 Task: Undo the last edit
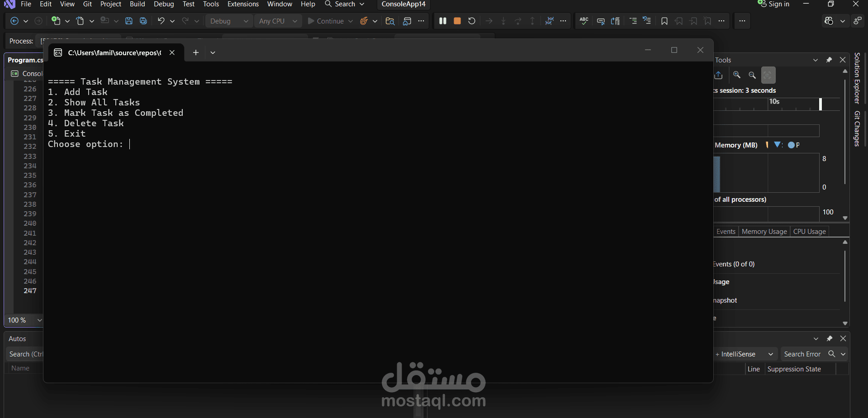click(161, 21)
